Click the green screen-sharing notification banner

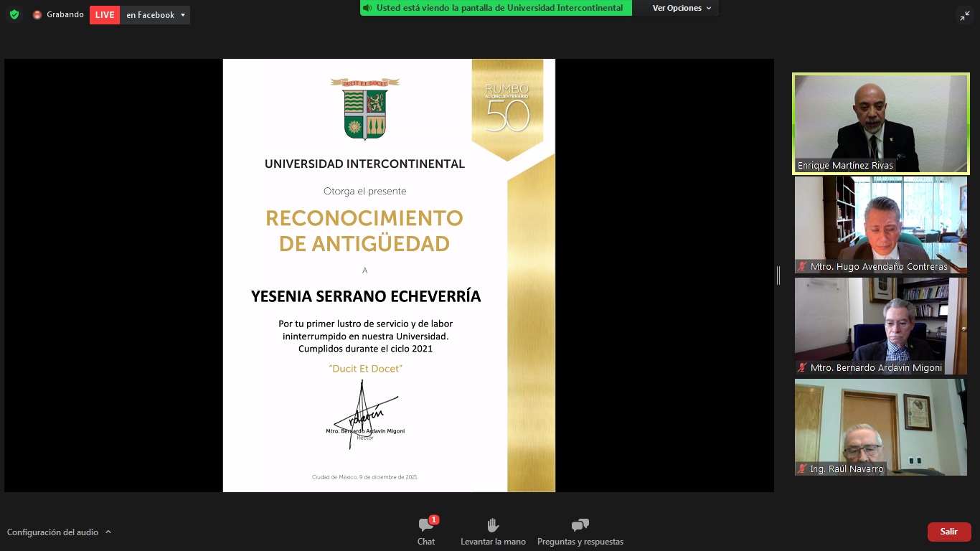coord(496,8)
